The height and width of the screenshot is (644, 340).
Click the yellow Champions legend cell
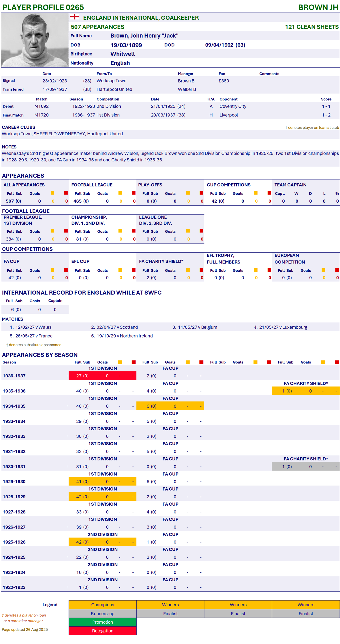coord(103,605)
